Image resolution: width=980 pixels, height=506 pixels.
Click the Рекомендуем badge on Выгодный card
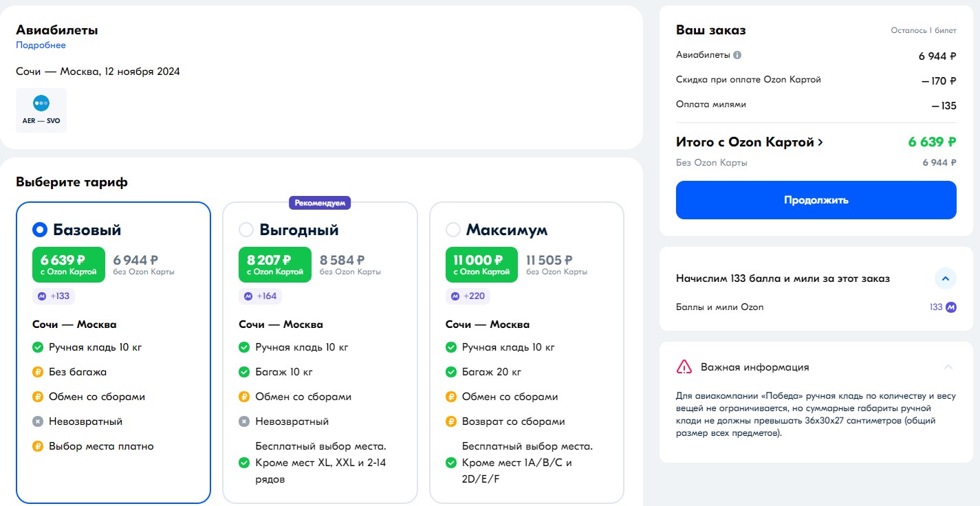320,203
